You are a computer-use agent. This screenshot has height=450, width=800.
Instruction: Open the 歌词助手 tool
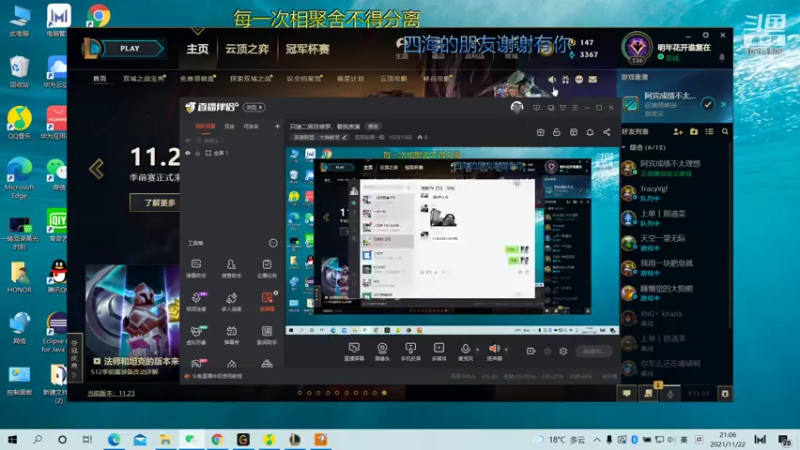pyautogui.click(x=266, y=335)
